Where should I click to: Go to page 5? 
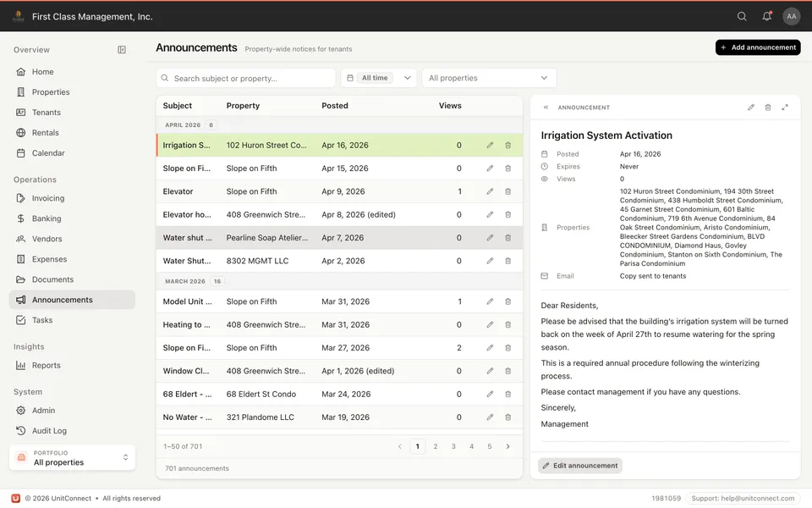(x=490, y=446)
